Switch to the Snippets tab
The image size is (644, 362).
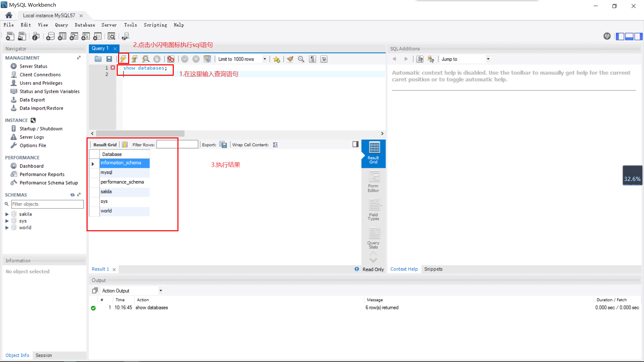click(x=433, y=269)
